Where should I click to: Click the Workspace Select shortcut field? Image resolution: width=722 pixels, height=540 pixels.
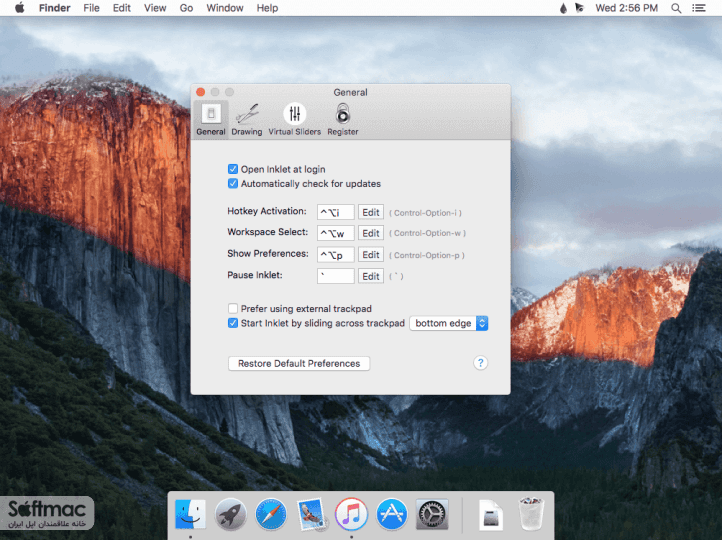click(x=336, y=233)
